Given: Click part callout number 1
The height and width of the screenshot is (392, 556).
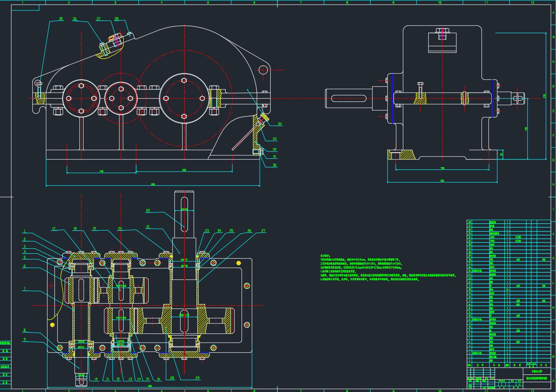Looking at the screenshot, I should coord(25,232).
